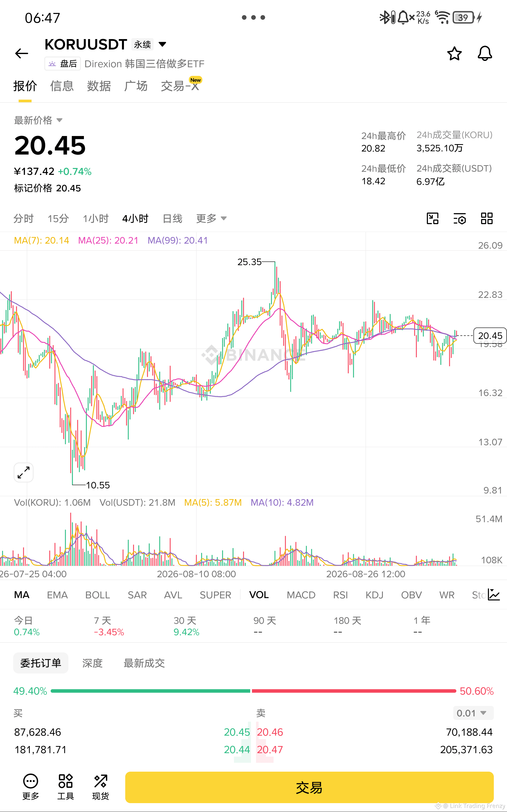Open the four-square grid layout icon
Screen dimensions: 507x812
click(486, 218)
